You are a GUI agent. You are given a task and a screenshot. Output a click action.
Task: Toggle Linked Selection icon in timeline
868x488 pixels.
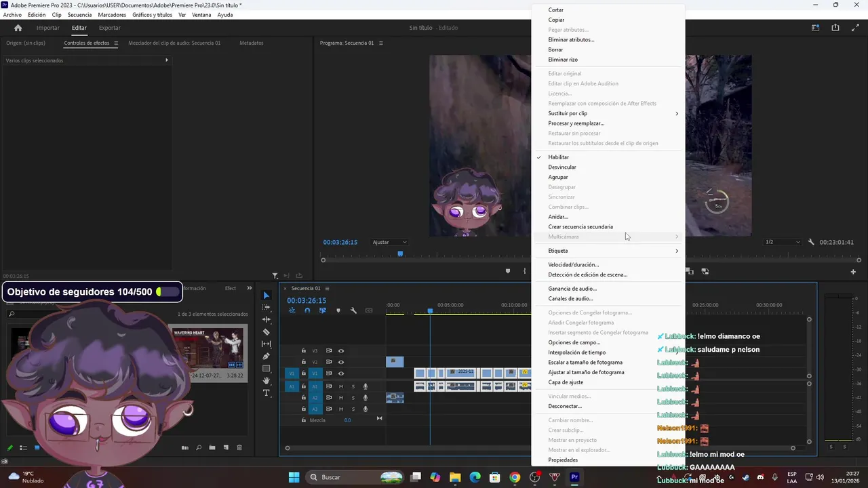click(322, 310)
